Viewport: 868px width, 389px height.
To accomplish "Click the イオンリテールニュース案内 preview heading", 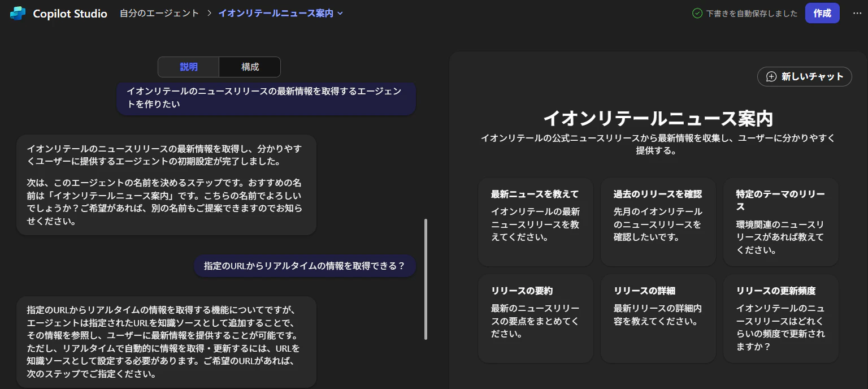I will pos(658,118).
